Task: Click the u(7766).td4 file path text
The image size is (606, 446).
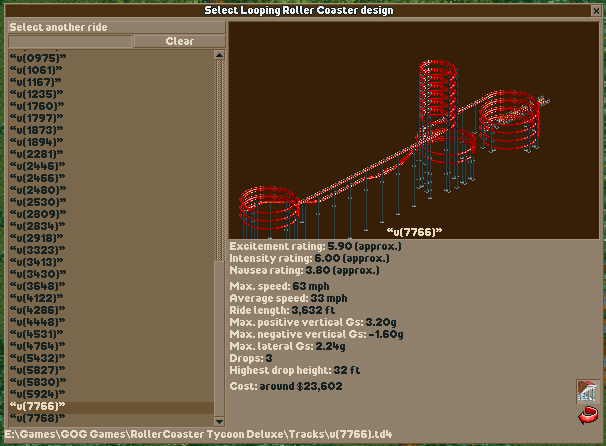Action: pos(198,434)
